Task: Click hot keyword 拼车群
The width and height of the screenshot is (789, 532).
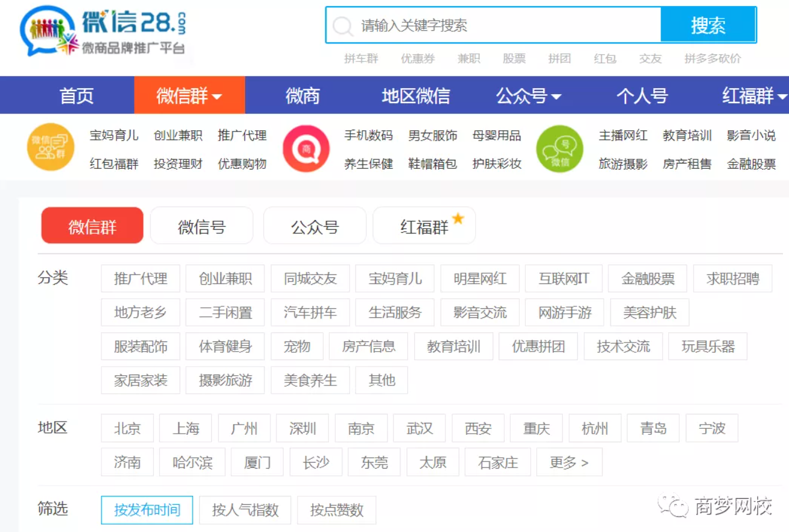Action: tap(361, 59)
